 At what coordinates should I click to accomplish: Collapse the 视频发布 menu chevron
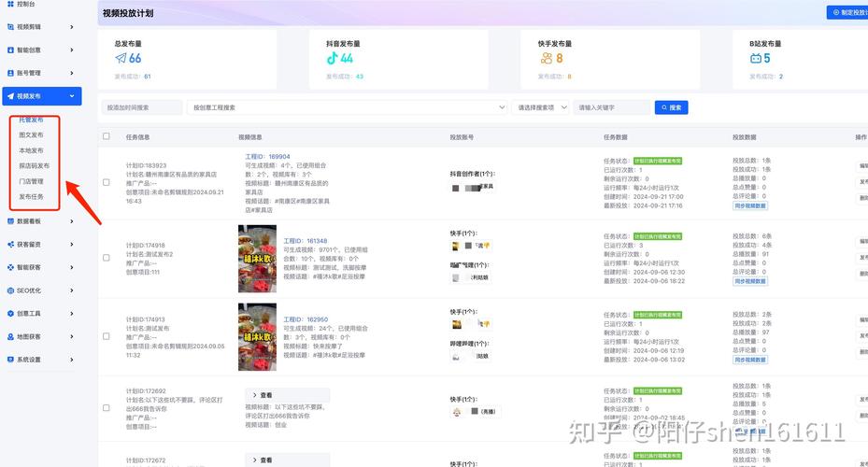71,96
